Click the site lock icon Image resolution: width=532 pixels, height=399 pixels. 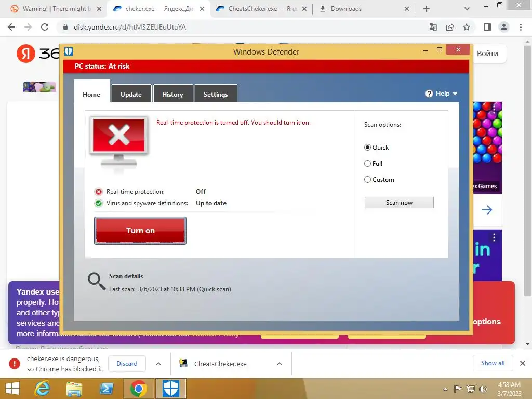click(65, 27)
